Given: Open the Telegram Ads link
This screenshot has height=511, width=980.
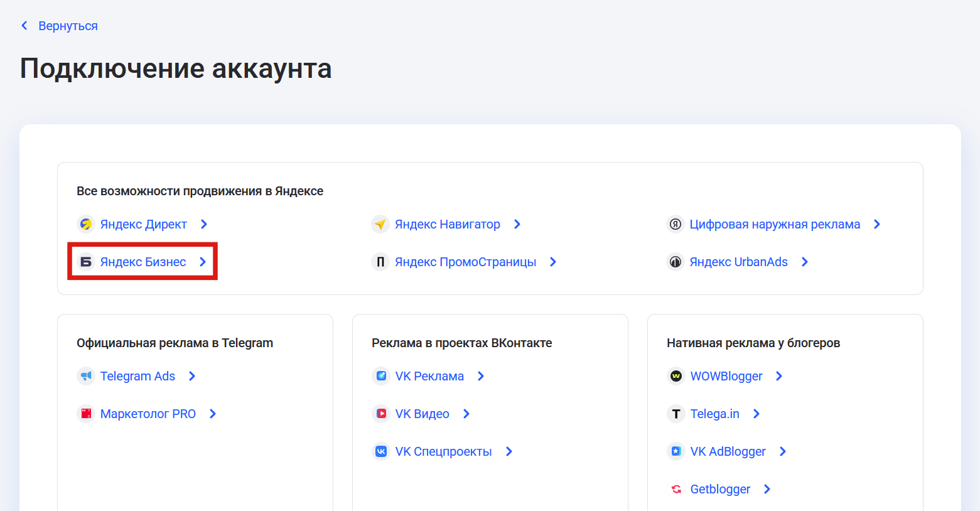Looking at the screenshot, I should click(137, 376).
